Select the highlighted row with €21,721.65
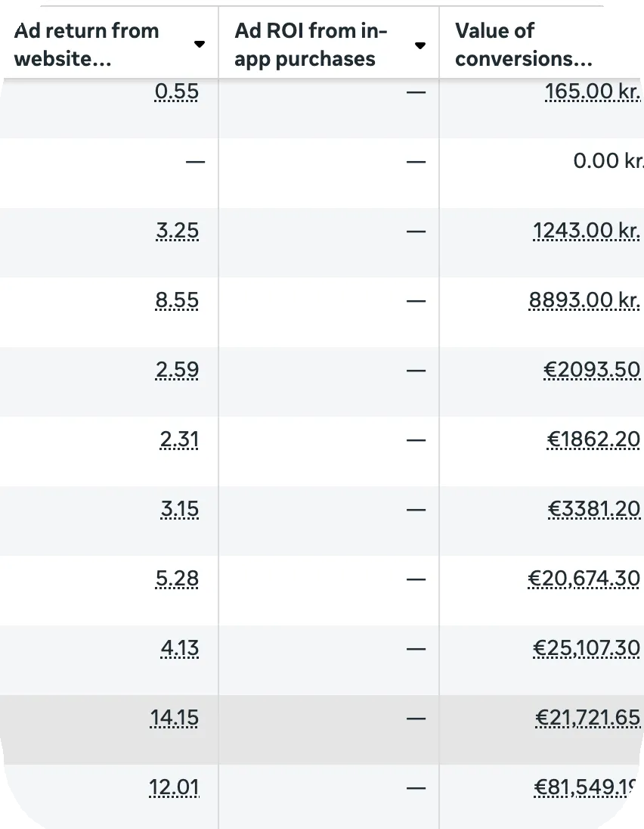This screenshot has width=644, height=829. [x=322, y=730]
